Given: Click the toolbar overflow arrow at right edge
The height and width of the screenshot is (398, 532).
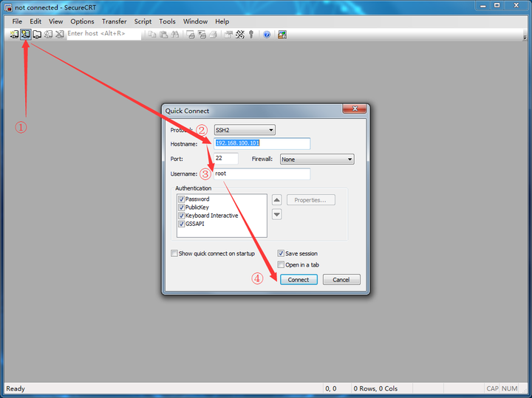Looking at the screenshot, I should tap(525, 37).
